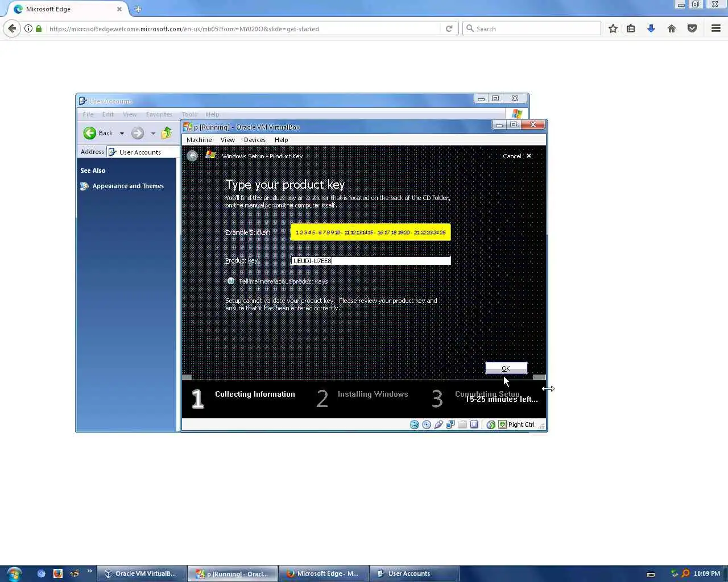Click the blue quick launch icon beside Start

(x=41, y=573)
